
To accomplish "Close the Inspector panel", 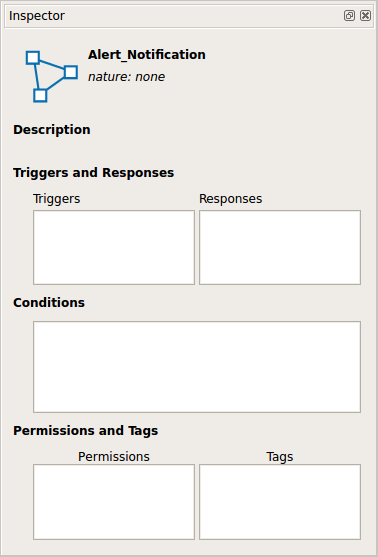I will click(365, 16).
